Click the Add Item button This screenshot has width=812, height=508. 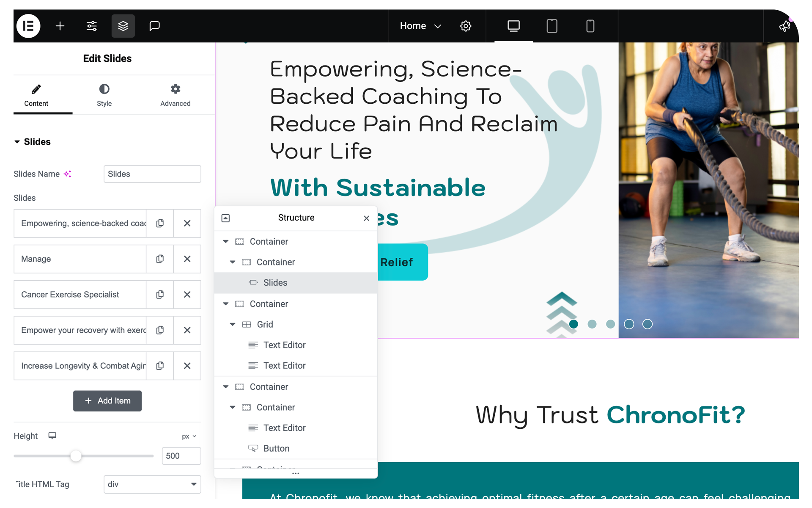(107, 400)
